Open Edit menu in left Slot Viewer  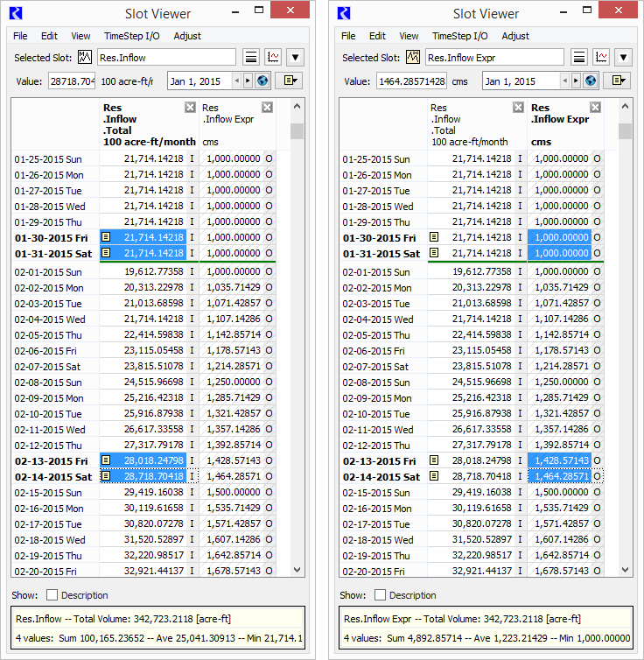(49, 36)
